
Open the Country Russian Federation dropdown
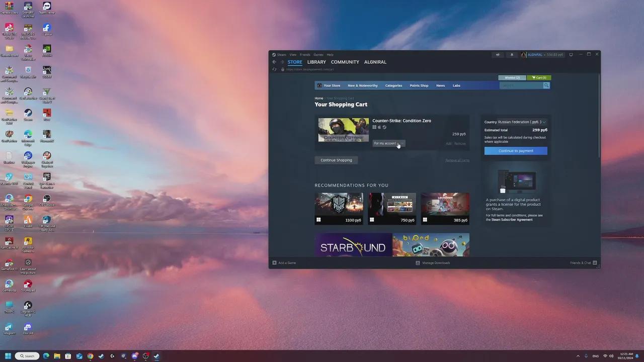click(x=522, y=122)
